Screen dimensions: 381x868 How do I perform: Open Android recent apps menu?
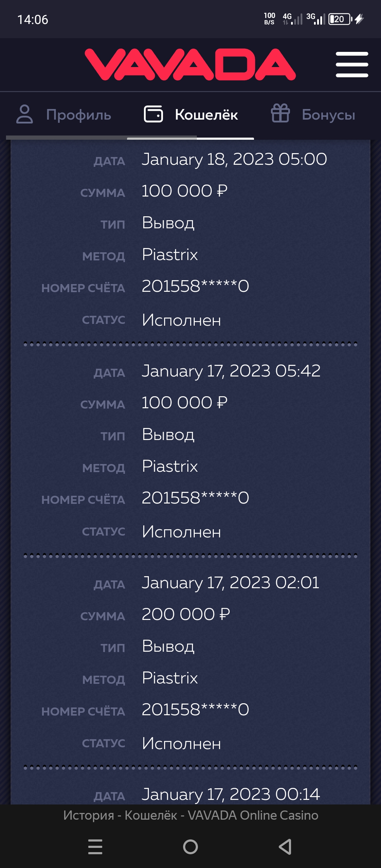95,846
